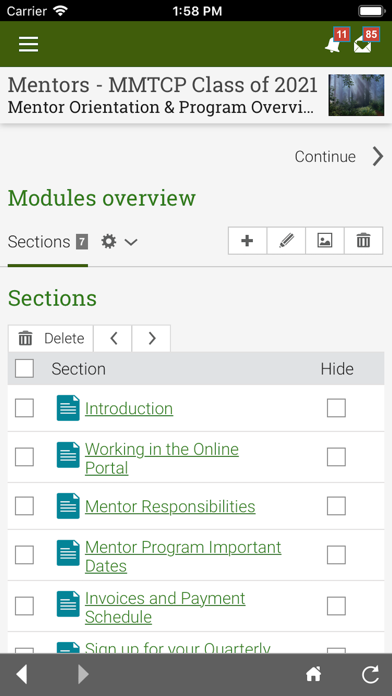
Task: Tick the select-all checkbox in Section header
Action: point(24,368)
